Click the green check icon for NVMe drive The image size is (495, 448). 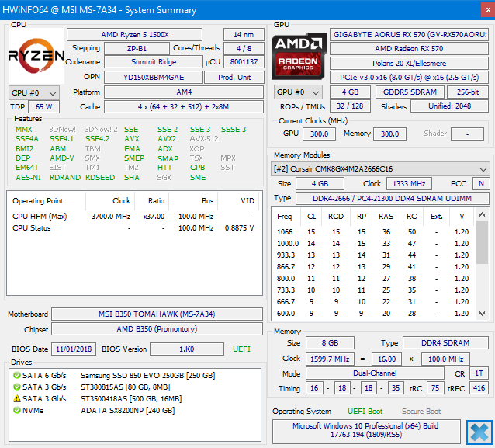click(17, 411)
